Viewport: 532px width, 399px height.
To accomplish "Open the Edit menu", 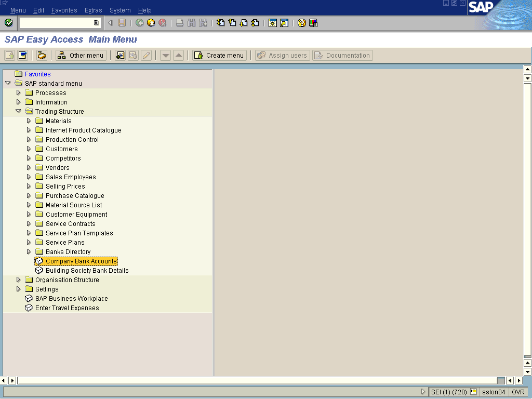I will click(x=38, y=10).
